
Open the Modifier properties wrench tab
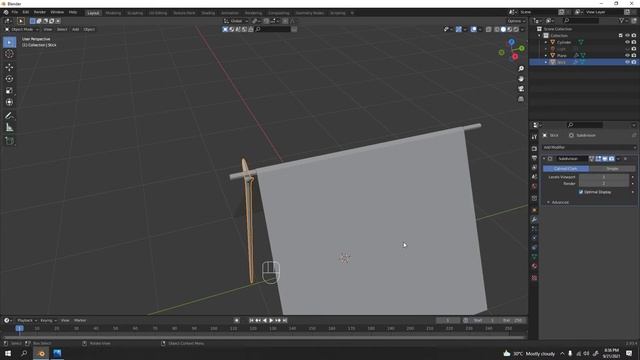(x=534, y=220)
